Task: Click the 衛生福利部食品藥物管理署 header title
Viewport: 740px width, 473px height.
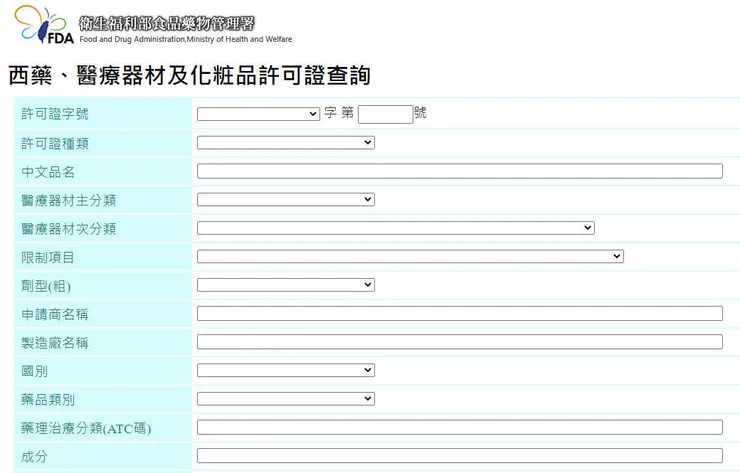Action: (x=167, y=23)
